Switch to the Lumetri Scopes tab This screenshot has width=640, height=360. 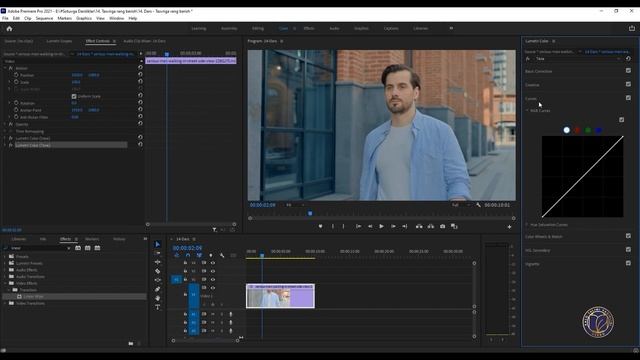pos(59,41)
